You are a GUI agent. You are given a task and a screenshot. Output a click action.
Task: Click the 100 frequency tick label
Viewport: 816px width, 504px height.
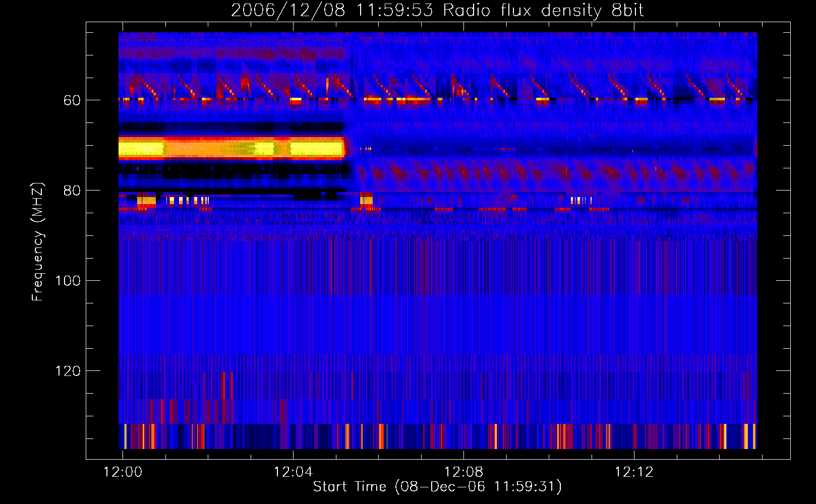coord(68,281)
